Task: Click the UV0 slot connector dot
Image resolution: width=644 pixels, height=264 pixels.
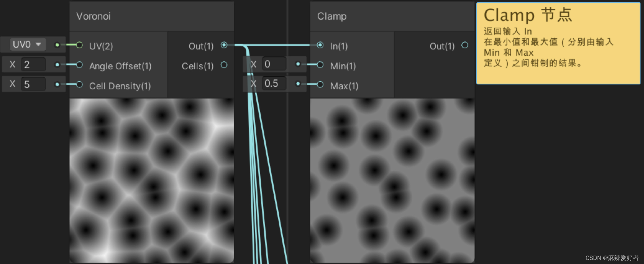Action: click(x=57, y=45)
